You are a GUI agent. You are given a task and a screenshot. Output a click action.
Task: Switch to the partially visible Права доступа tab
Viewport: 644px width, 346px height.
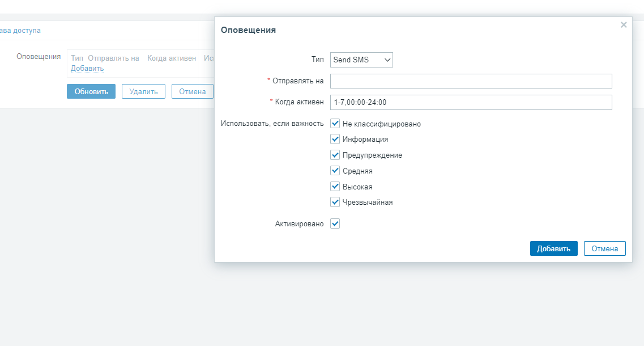pos(20,31)
